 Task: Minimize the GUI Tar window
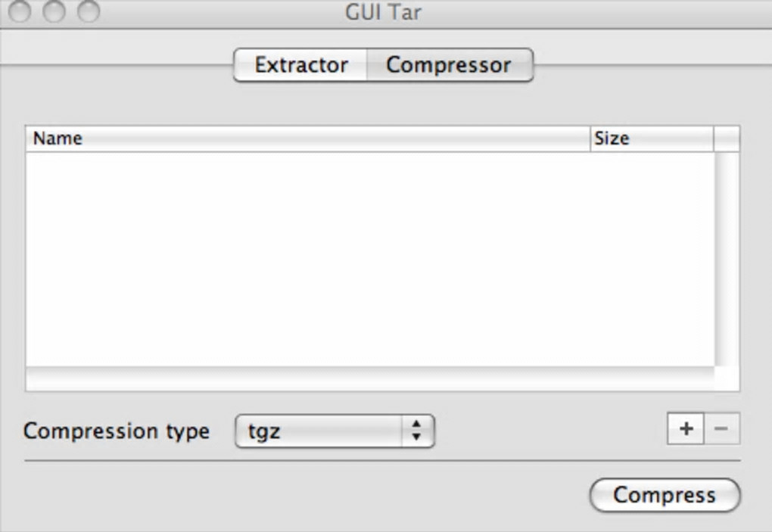click(54, 11)
